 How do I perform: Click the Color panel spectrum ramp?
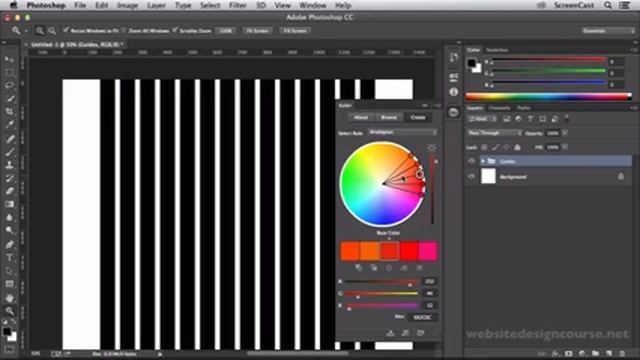[549, 97]
